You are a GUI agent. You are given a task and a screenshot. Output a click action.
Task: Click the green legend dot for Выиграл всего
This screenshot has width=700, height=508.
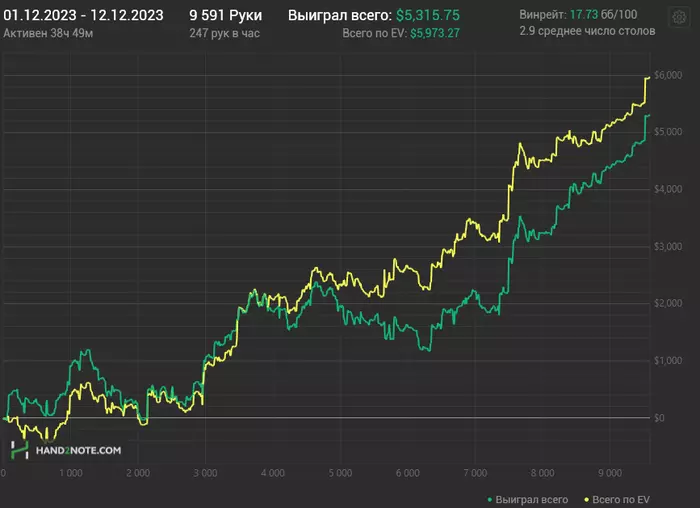pos(490,500)
